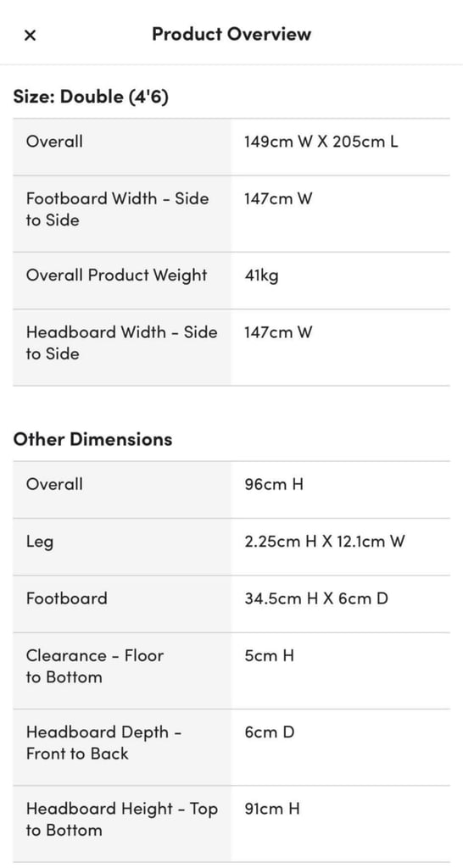Click the Other Dimensions heading

click(92, 439)
